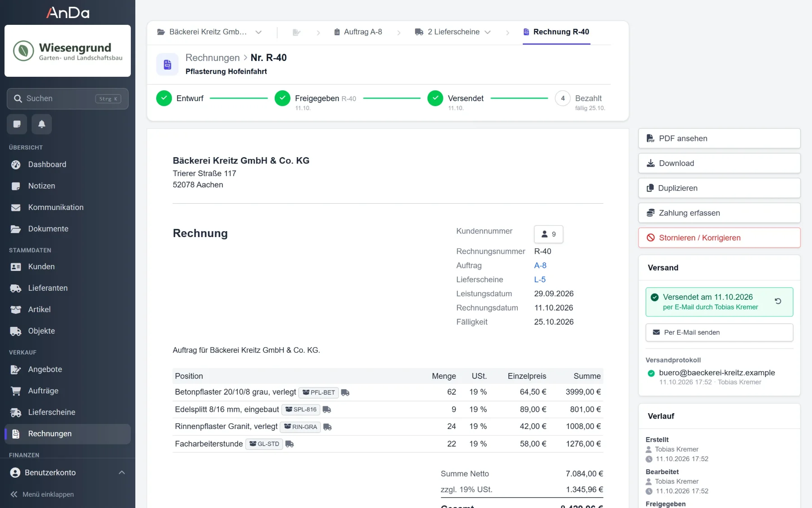Expand the Benutzerkonto menu
Viewport: 812px width, 508px height.
tap(68, 472)
